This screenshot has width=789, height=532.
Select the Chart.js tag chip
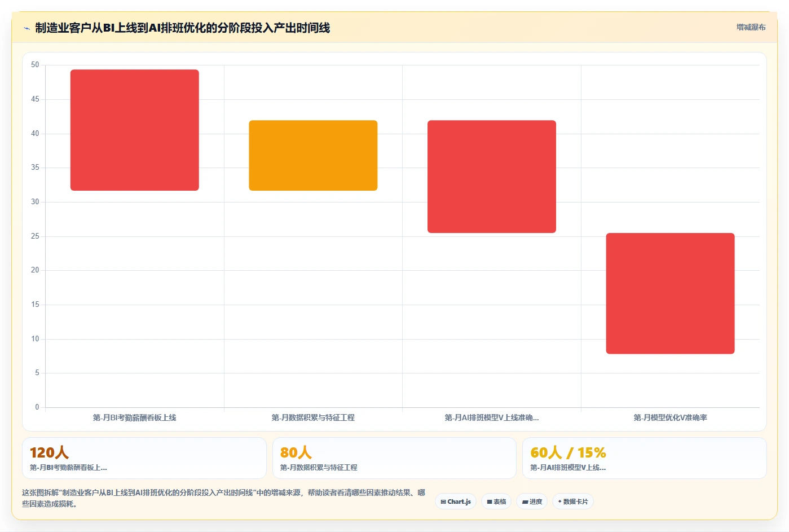tap(456, 502)
